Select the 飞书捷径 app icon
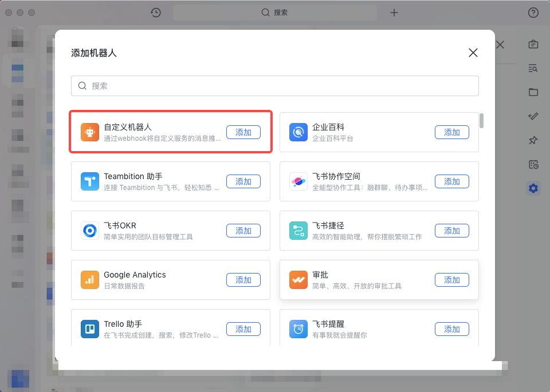 tap(298, 231)
